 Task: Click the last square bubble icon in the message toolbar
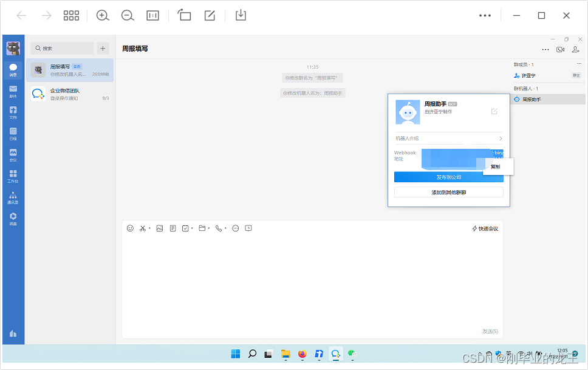[248, 228]
